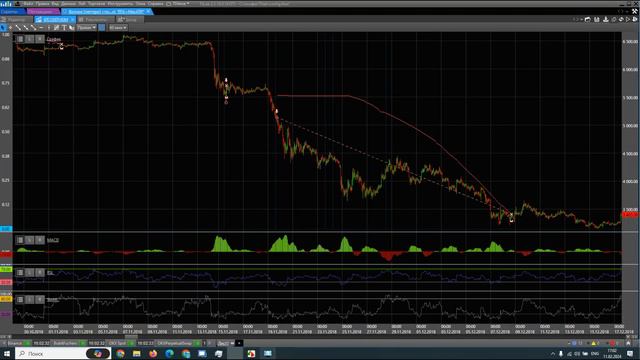Close the active blue script tab
640x360 pixels.
[x=149, y=11]
